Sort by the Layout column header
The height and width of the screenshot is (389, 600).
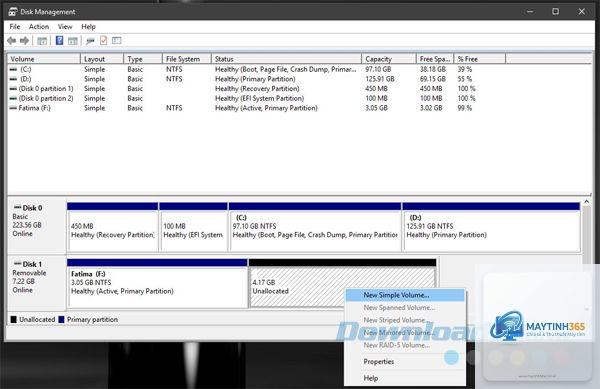pos(102,59)
